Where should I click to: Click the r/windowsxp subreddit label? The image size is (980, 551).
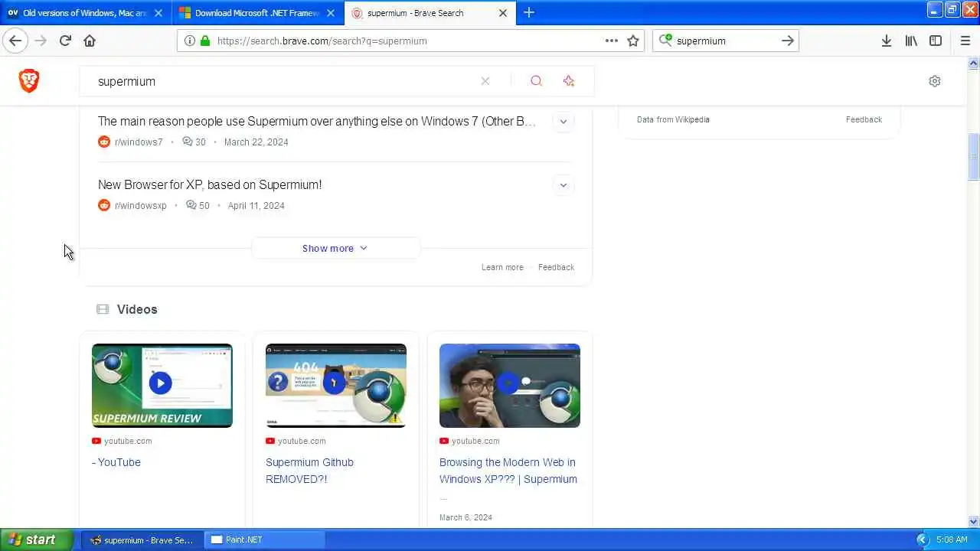pos(140,205)
